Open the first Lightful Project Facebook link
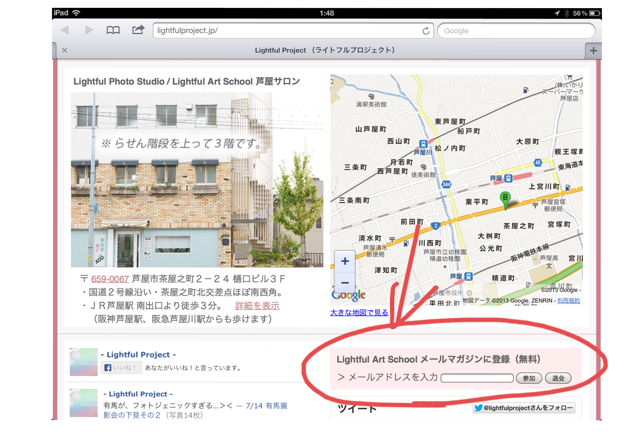640x440 pixels. [x=138, y=355]
